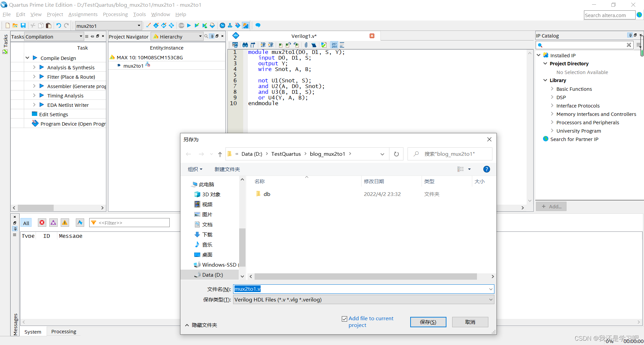The image size is (644, 345).
Task: Click the help question mark in save dialog
Action: point(487,169)
